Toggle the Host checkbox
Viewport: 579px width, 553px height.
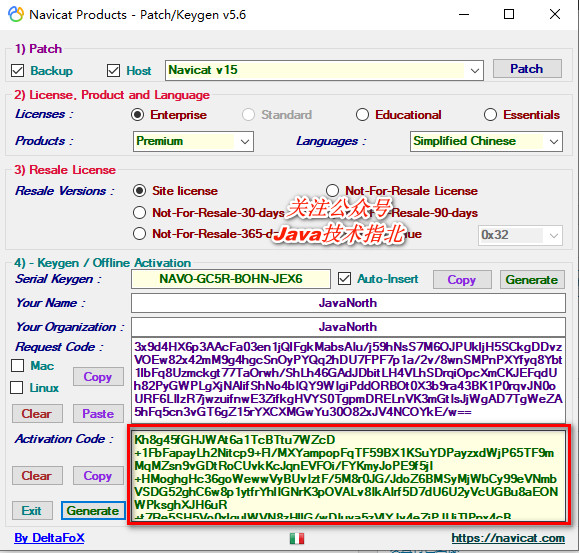click(x=113, y=70)
